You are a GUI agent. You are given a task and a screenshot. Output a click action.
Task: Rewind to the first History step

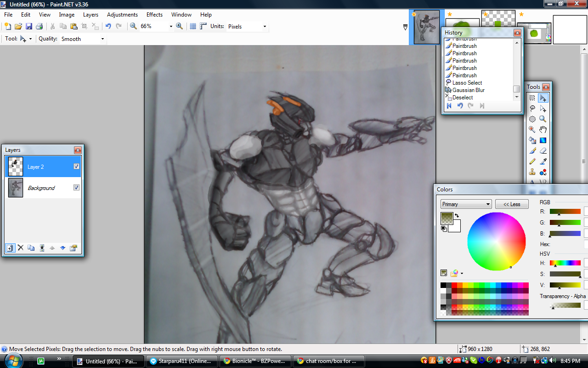click(449, 105)
